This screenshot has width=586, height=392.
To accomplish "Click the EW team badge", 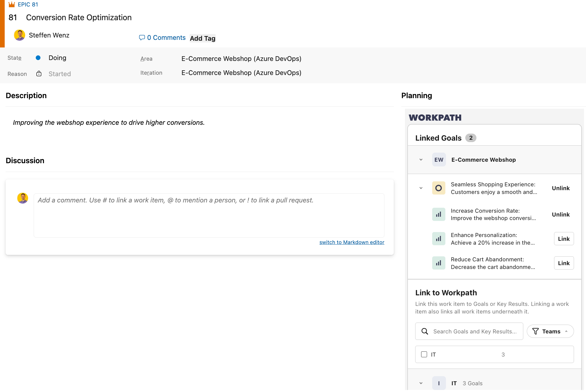I will point(439,160).
